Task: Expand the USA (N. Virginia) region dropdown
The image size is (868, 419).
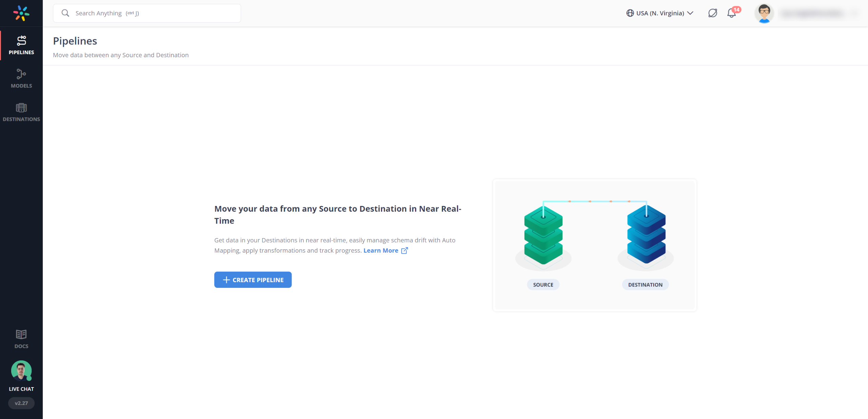Action: 660,13
